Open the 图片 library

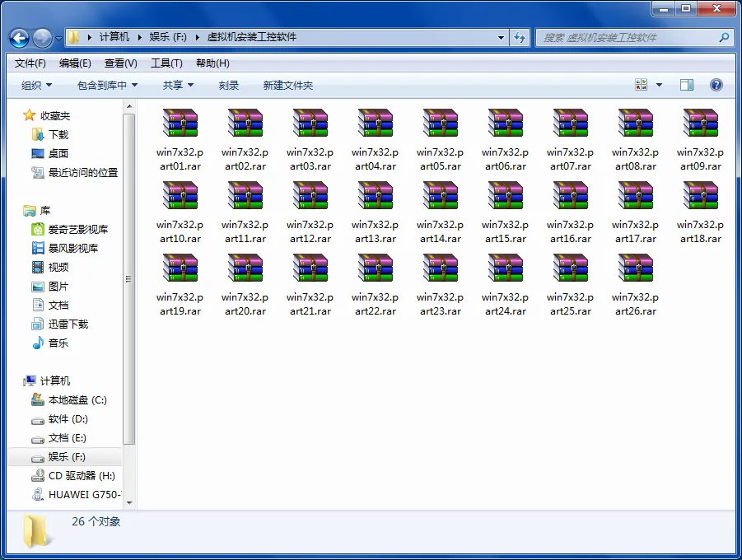[50, 287]
